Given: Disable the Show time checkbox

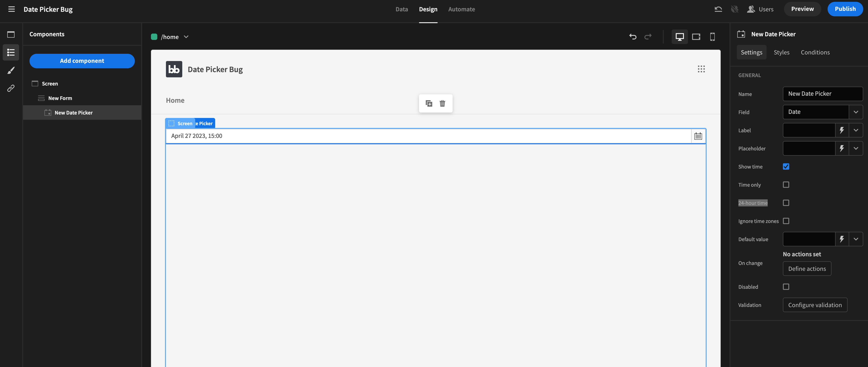Looking at the screenshot, I should coord(786,166).
